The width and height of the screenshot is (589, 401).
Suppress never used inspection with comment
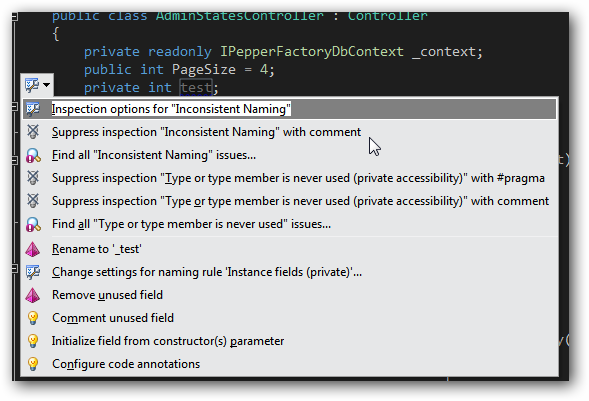[x=301, y=201]
